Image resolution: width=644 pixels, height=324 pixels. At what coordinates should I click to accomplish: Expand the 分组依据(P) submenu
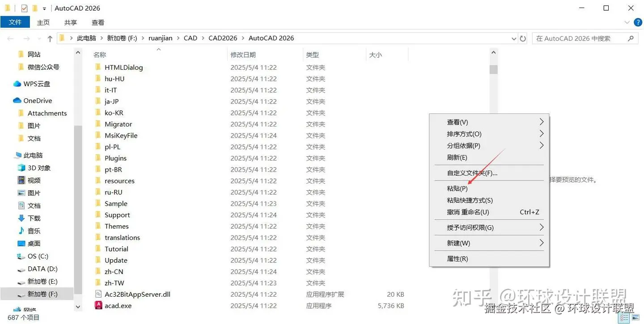click(x=541, y=145)
